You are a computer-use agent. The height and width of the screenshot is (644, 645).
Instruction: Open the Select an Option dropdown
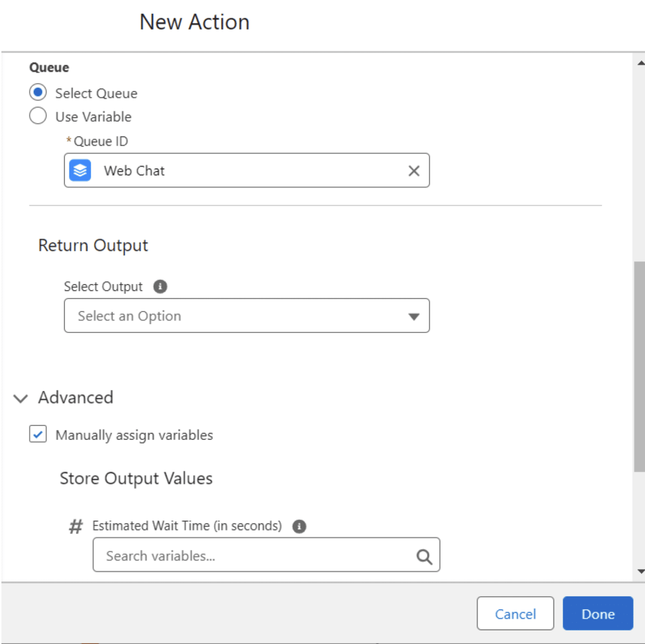pos(247,316)
